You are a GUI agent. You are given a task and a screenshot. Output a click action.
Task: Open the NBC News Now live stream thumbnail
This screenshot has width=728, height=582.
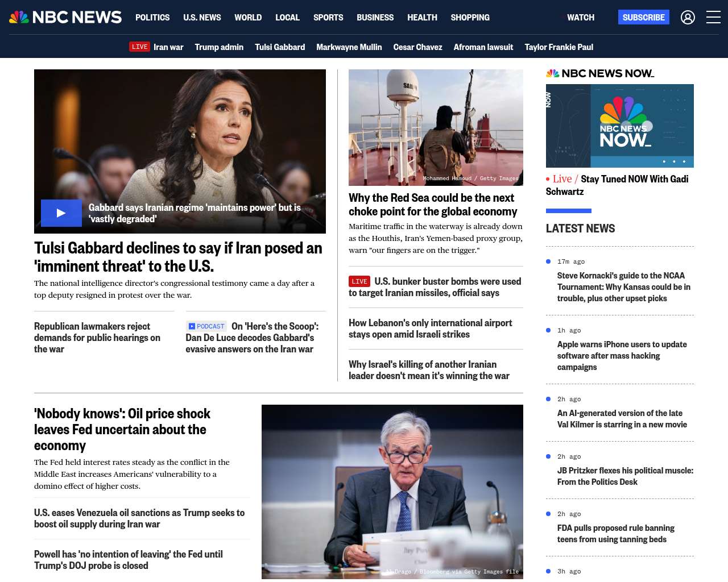click(x=619, y=126)
